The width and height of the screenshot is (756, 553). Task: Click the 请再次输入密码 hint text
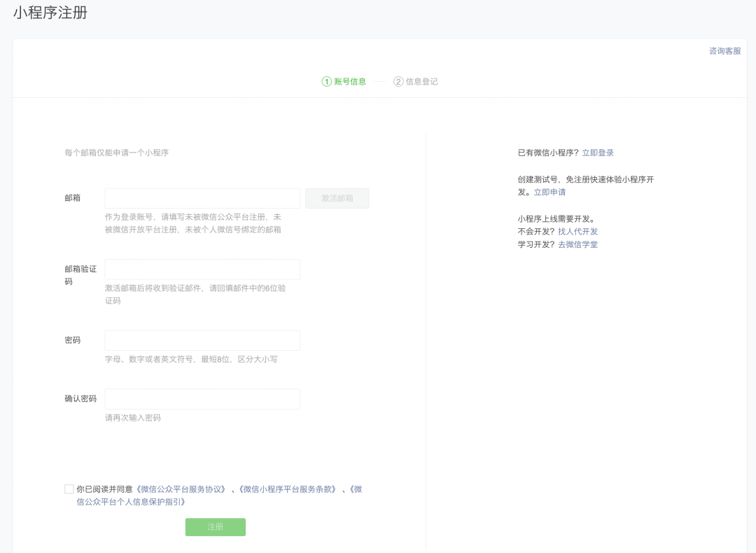(132, 417)
